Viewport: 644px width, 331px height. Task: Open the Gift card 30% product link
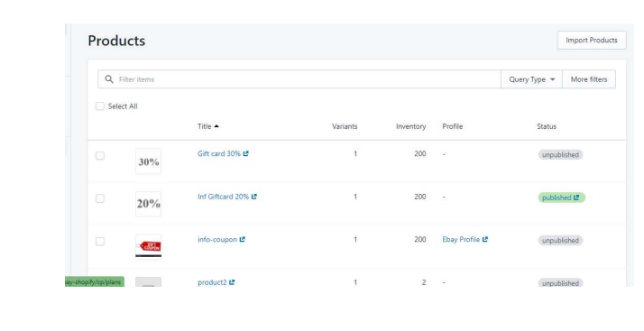click(219, 153)
